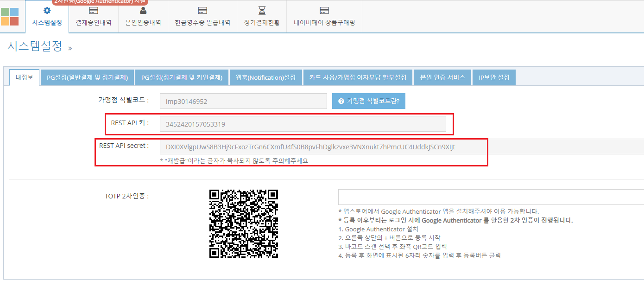Open the 네이버페이 상품구매평 menu
644x287 pixels.
[x=324, y=17]
